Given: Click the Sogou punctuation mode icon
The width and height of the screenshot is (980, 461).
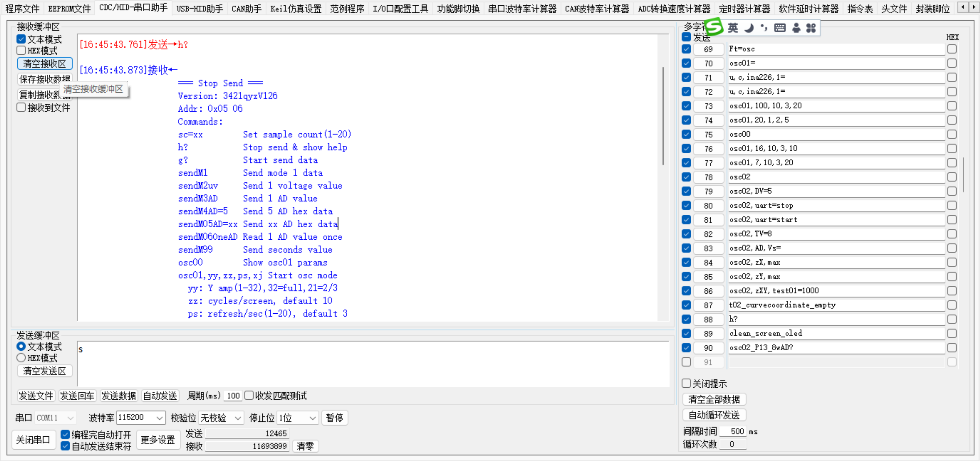Looking at the screenshot, I should click(764, 28).
